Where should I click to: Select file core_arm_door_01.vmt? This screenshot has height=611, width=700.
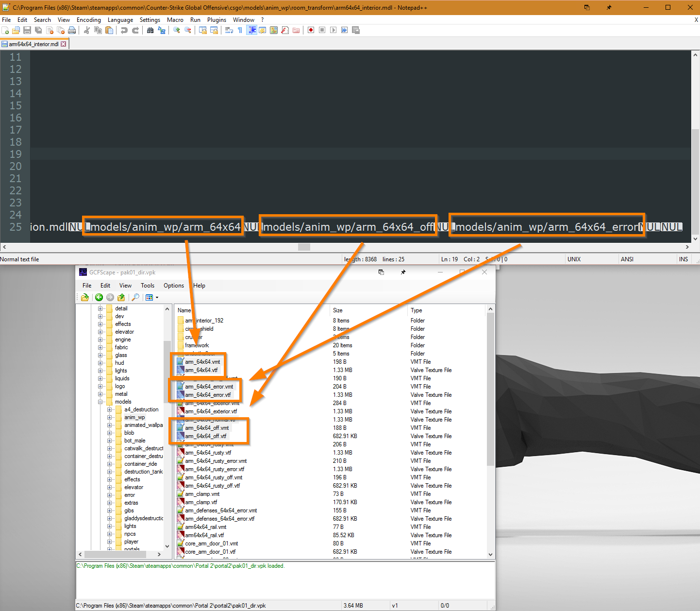point(211,543)
